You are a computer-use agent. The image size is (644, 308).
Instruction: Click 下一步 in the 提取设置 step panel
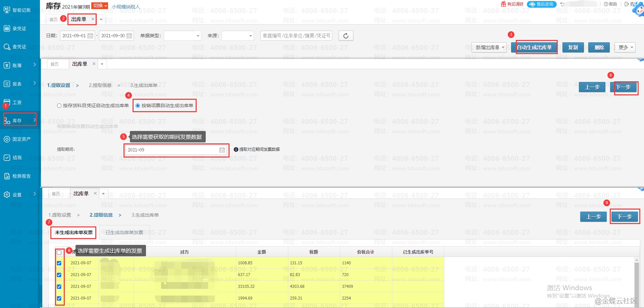tap(624, 87)
